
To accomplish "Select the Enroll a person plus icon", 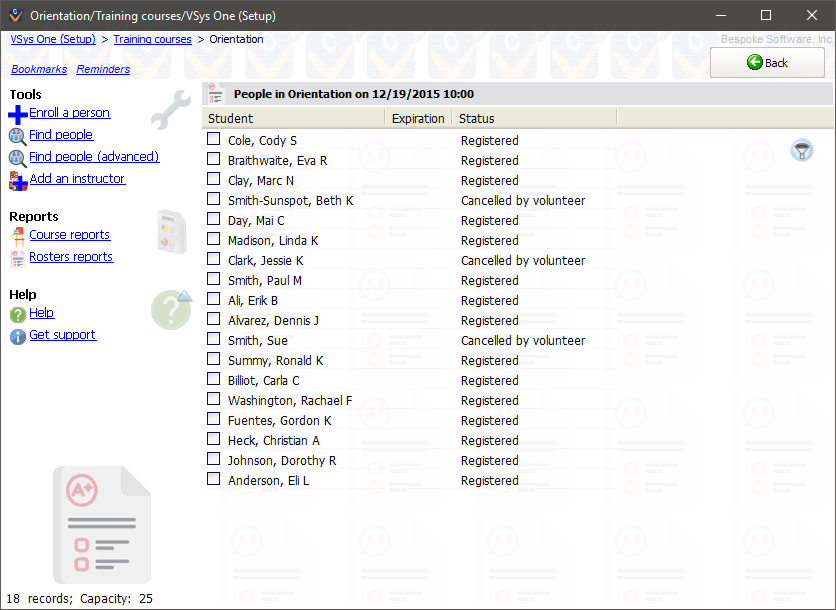I will coord(17,113).
